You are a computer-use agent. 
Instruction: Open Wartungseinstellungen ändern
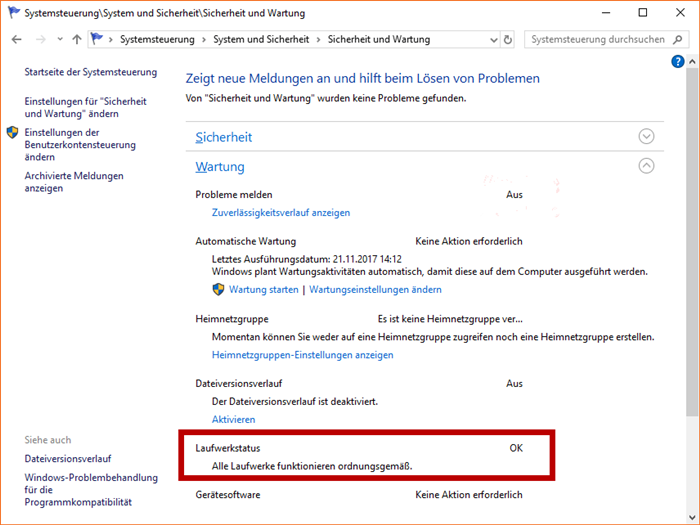coord(375,289)
